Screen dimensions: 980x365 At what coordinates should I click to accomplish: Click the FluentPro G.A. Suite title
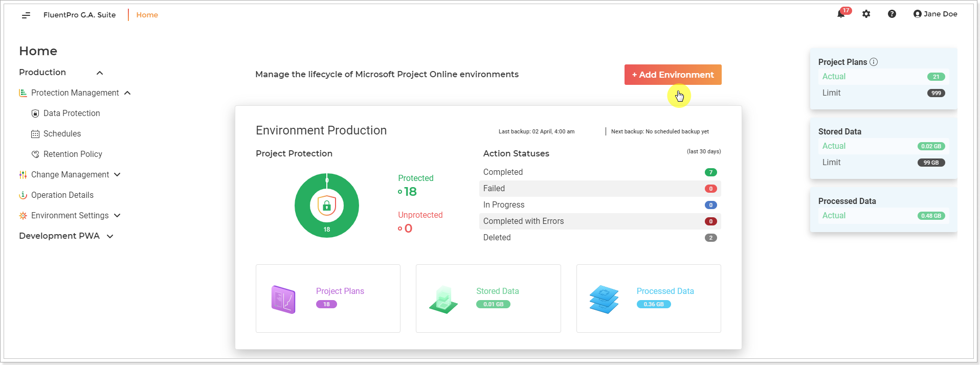(x=79, y=15)
